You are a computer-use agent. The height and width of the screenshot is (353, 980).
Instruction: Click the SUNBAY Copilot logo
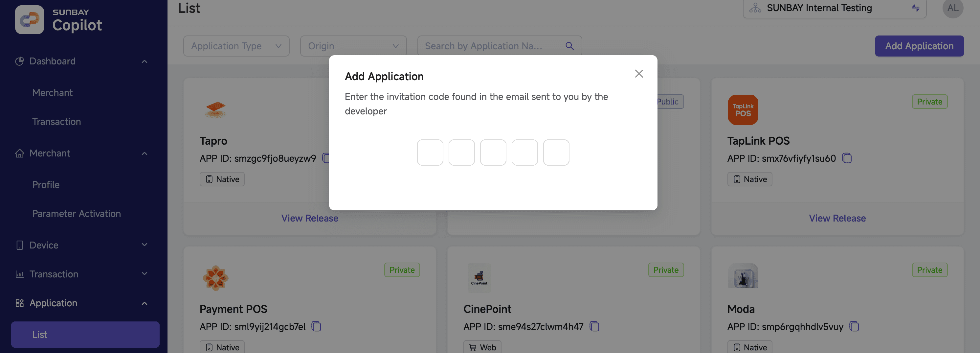tap(58, 20)
